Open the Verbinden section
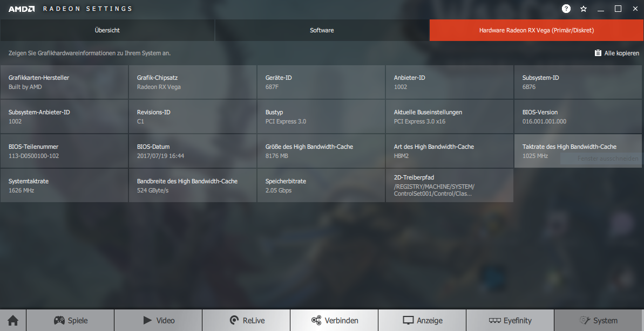Image resolution: width=644 pixels, height=331 pixels. tap(334, 320)
